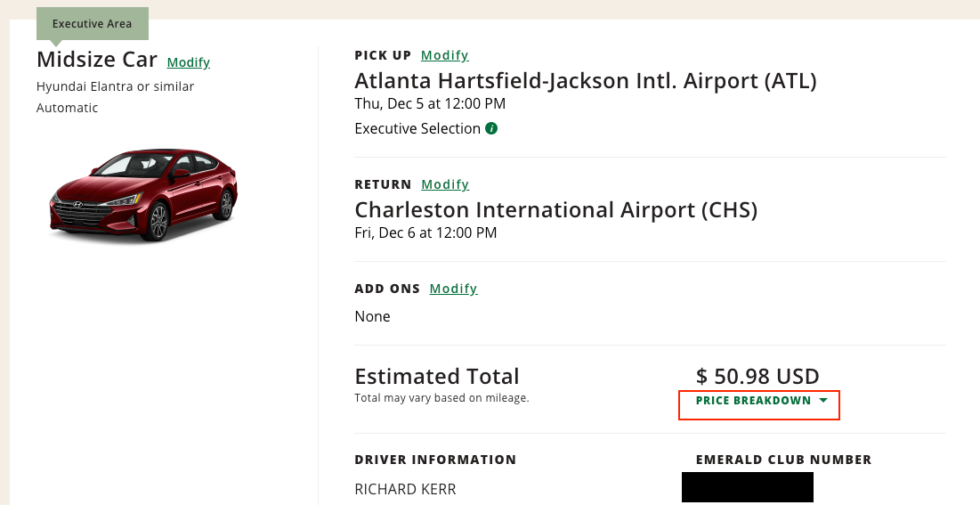This screenshot has height=505, width=980.
Task: Modify the Add Ons selection
Action: 453,289
